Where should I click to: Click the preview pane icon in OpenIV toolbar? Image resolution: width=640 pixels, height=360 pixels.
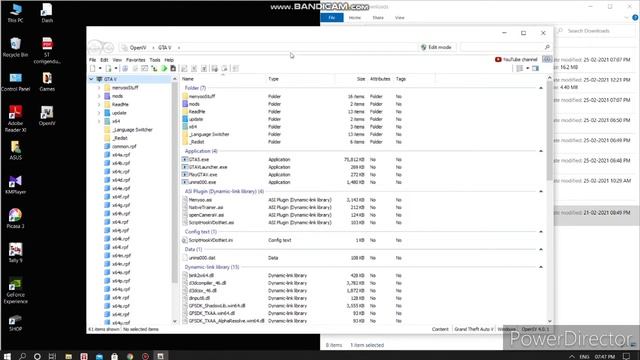tap(536, 69)
